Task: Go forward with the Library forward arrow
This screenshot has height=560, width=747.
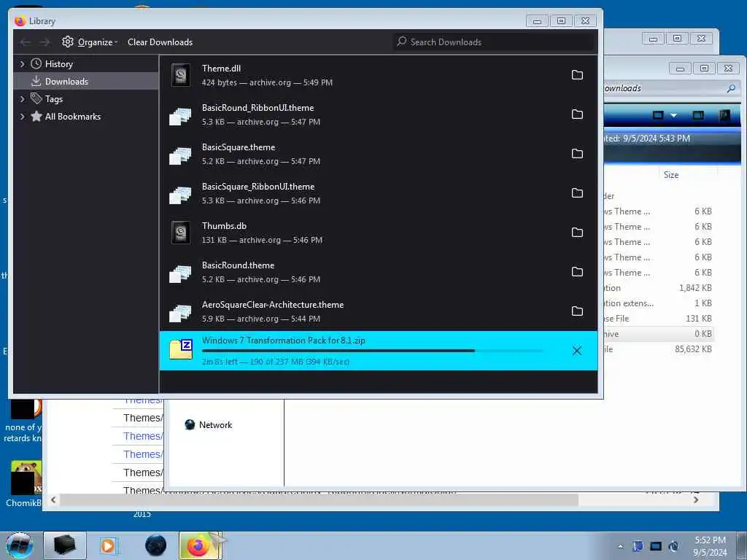Action: click(x=44, y=42)
